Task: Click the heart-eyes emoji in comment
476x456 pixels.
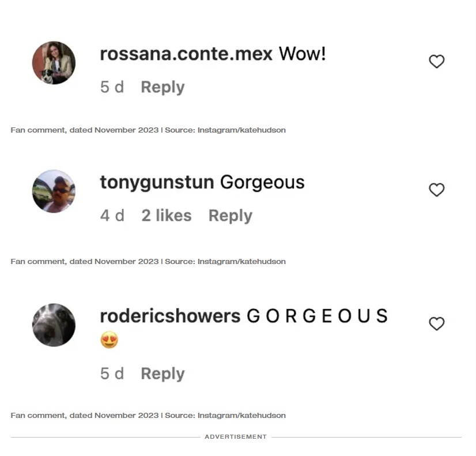Action: 109,340
